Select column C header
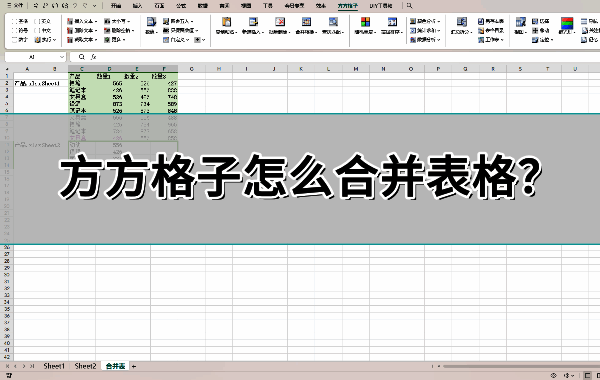The image size is (600, 380). [x=82, y=69]
